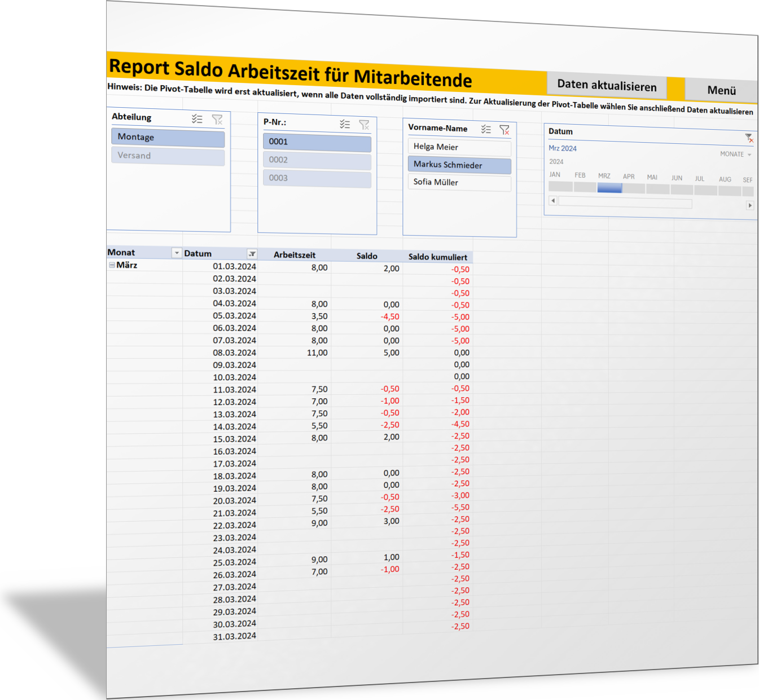Select the APR segment in the timeline
The height and width of the screenshot is (700, 759).
(x=633, y=188)
